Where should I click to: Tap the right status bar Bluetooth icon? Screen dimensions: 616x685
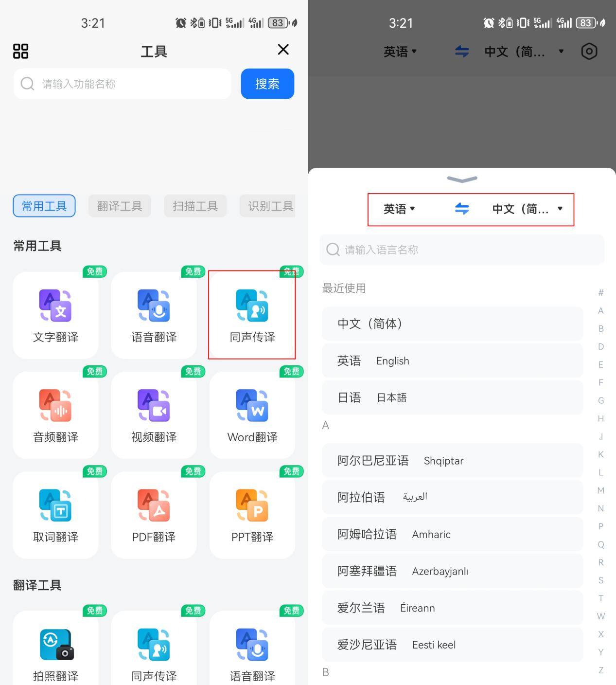pos(501,23)
